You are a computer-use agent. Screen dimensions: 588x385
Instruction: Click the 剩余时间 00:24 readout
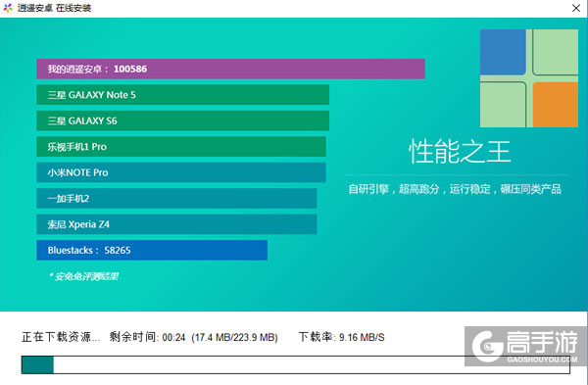[147, 337]
